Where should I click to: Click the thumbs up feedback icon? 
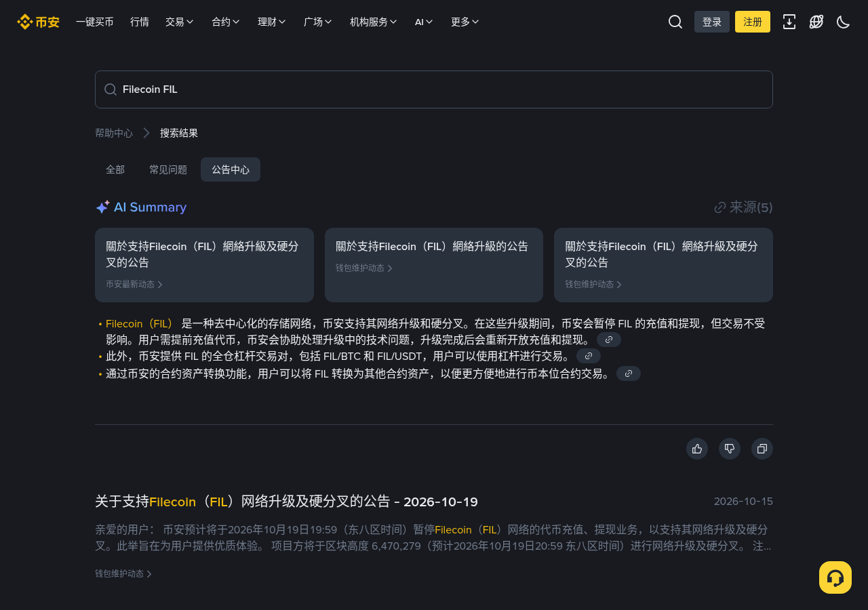click(x=697, y=449)
